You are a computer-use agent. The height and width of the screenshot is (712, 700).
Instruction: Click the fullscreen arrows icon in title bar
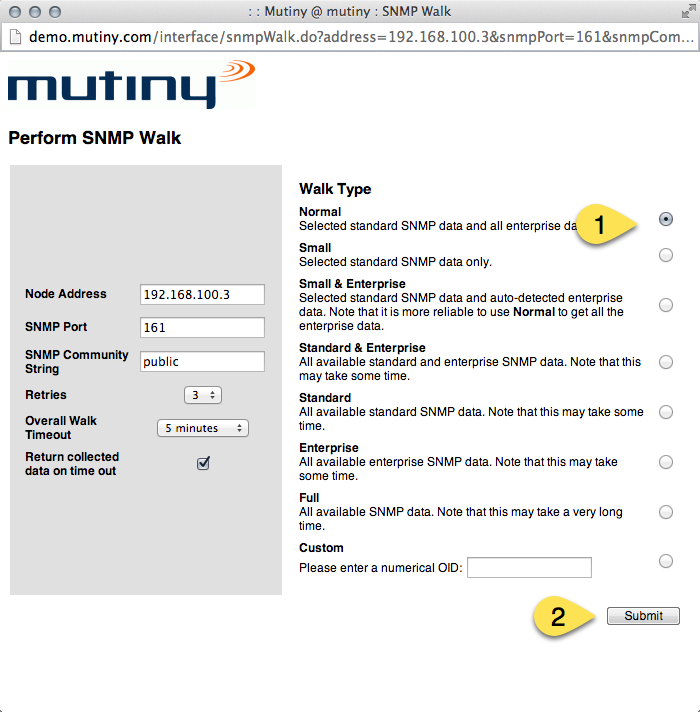click(688, 11)
